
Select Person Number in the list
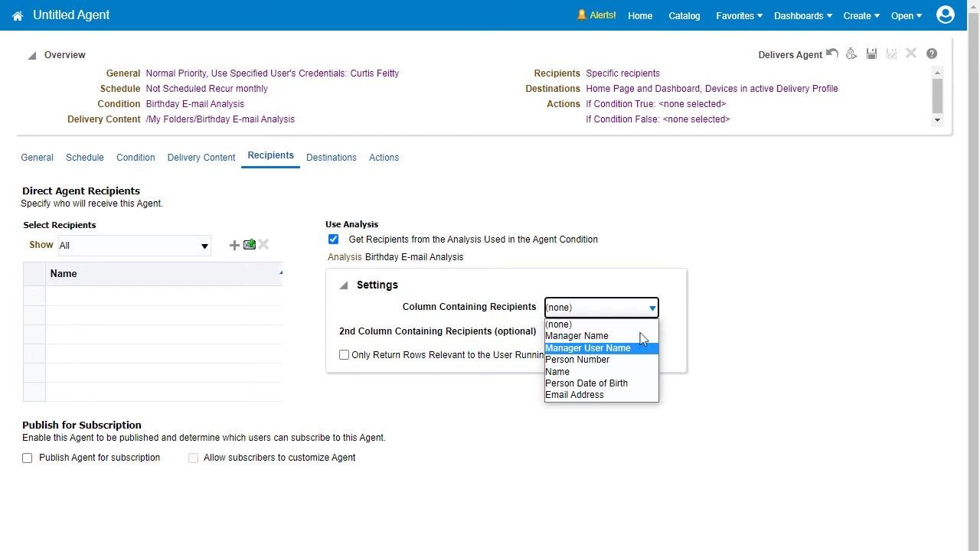[601, 360]
